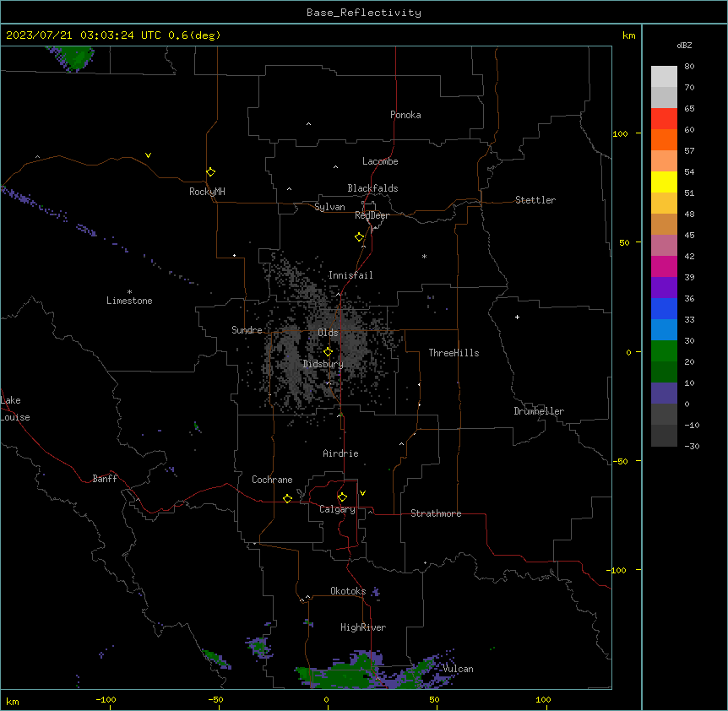
Task: Click the Blackfalds city label
Action: pos(372,188)
